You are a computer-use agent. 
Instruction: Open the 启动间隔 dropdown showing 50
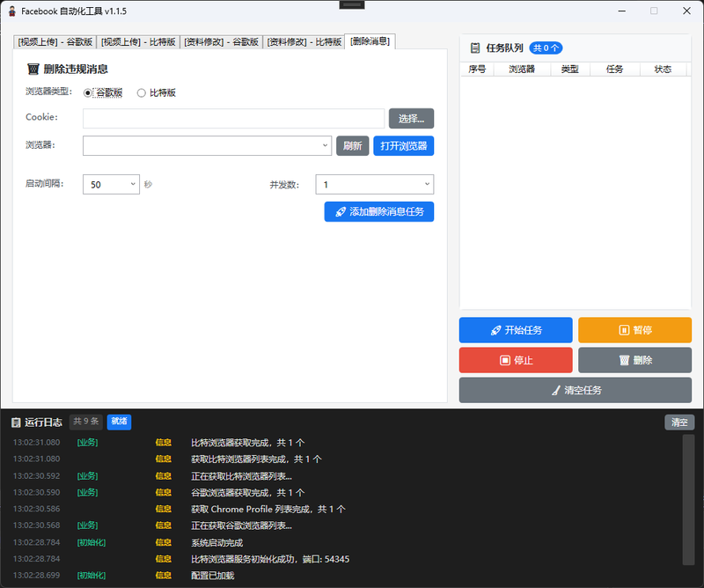pos(112,184)
